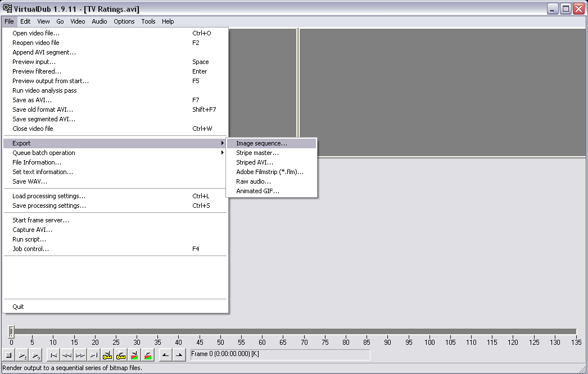
Task: Click the previous scene scan icon
Action: (134, 355)
